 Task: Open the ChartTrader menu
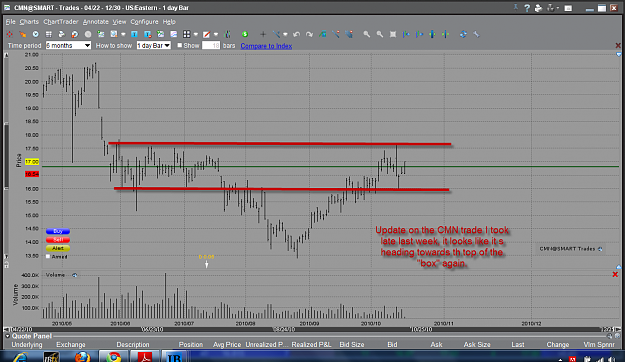tap(61, 22)
